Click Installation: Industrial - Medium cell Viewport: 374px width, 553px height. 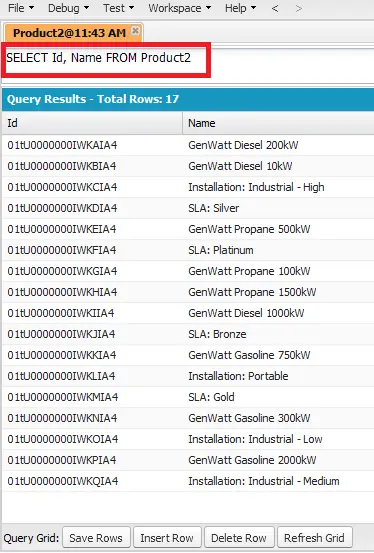278,481
